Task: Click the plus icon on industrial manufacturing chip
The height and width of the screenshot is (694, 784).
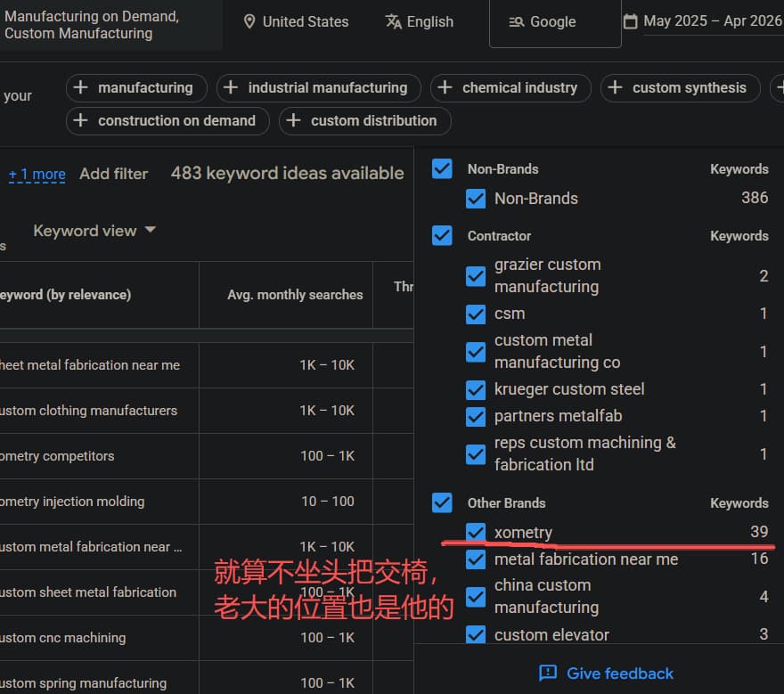Action: [x=231, y=87]
